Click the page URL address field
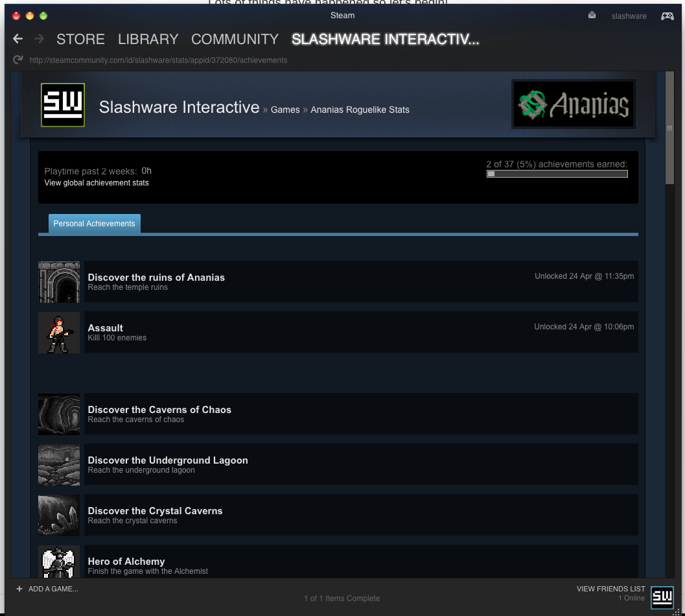Screen dimensions: 685x616 point(159,60)
